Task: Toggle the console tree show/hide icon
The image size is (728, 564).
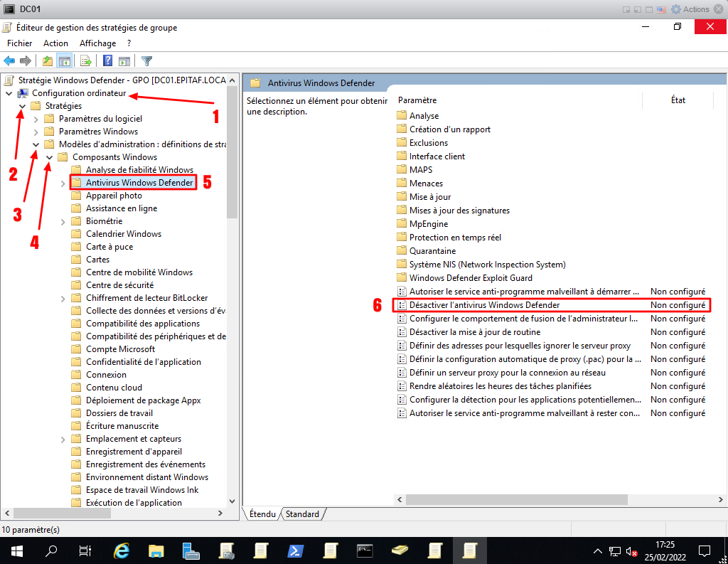Action: click(x=64, y=61)
